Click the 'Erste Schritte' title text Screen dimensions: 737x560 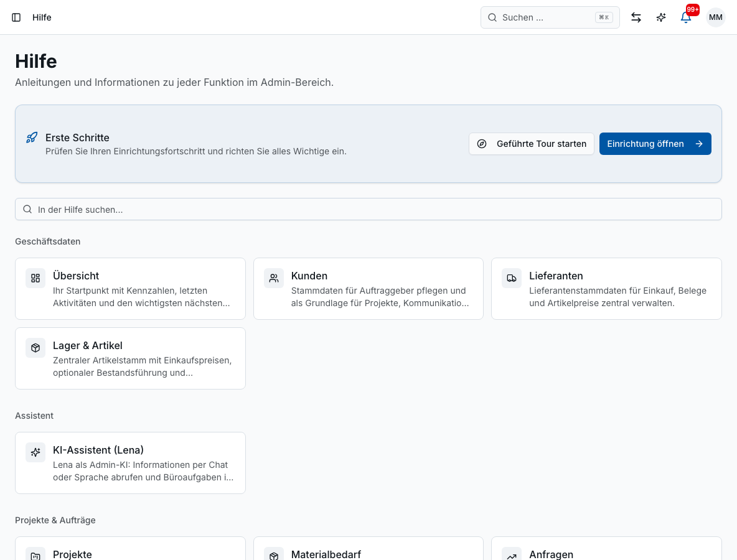coord(78,138)
